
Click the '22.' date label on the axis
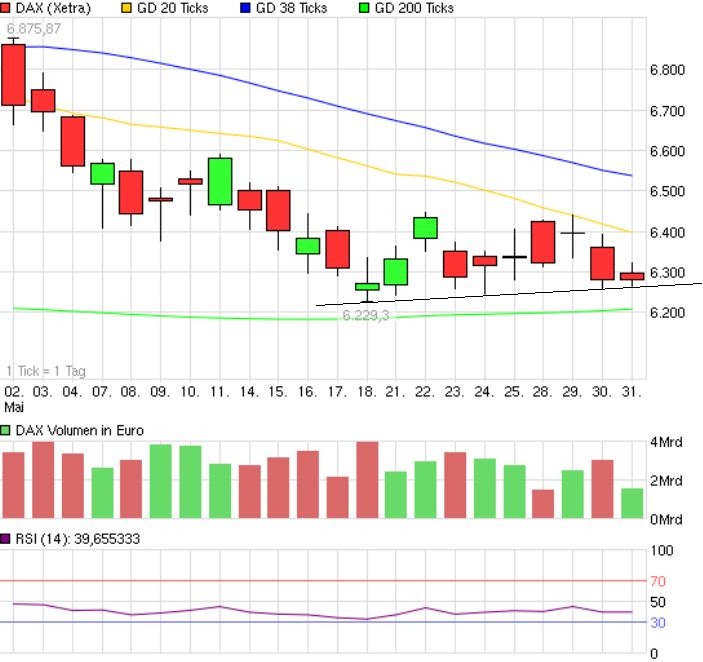(x=425, y=392)
